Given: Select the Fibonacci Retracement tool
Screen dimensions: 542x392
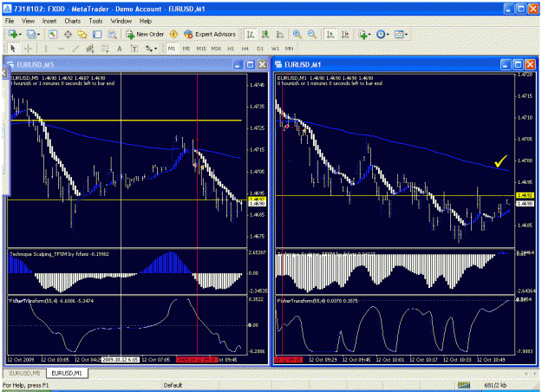Looking at the screenshot, I should (x=105, y=49).
